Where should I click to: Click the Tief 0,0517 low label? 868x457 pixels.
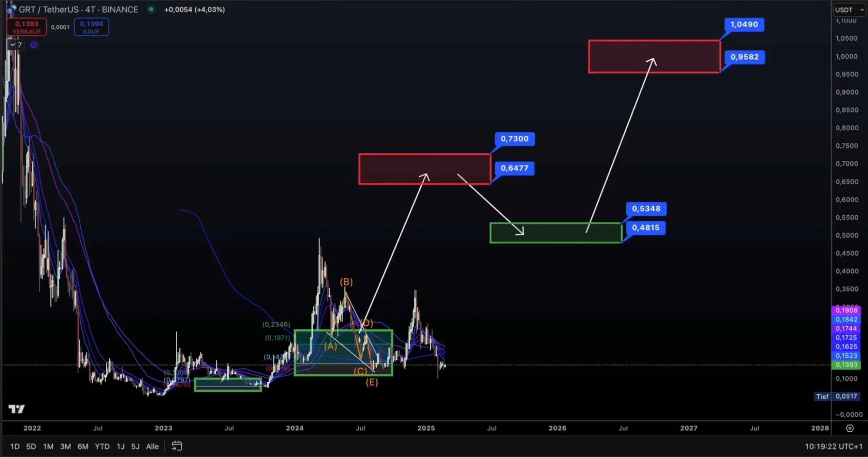click(x=837, y=396)
